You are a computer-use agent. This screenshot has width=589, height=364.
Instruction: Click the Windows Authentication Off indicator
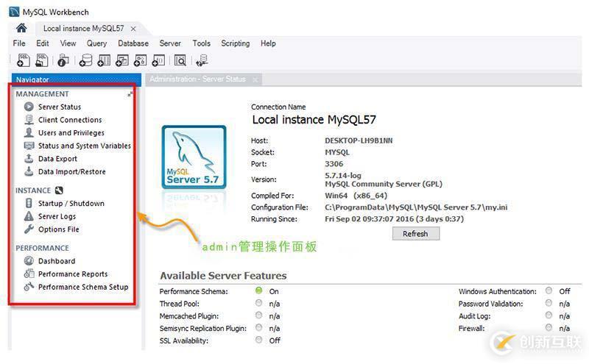click(549, 290)
